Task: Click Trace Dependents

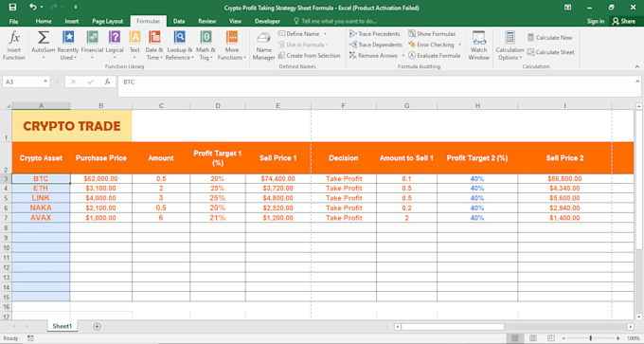Action: [x=375, y=45]
